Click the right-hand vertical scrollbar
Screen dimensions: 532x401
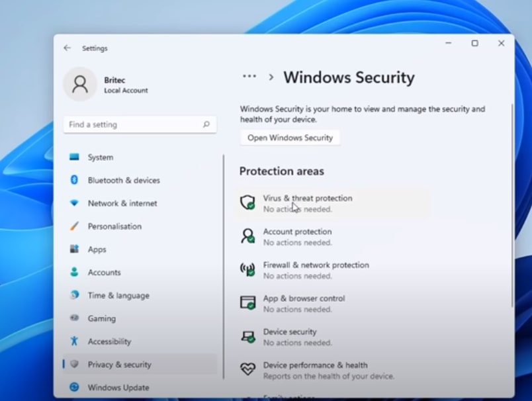(511, 205)
